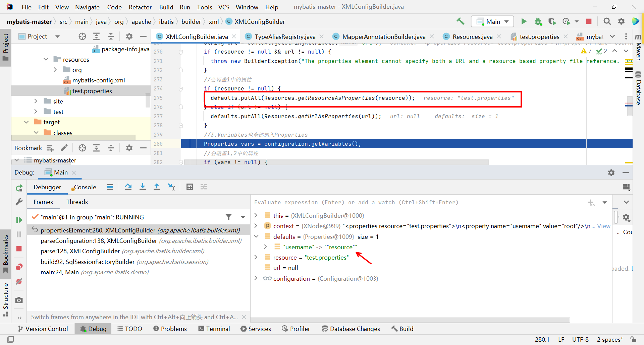Image resolution: width=644 pixels, height=345 pixels.
Task: Resume program in debug panel
Action: tap(19, 220)
